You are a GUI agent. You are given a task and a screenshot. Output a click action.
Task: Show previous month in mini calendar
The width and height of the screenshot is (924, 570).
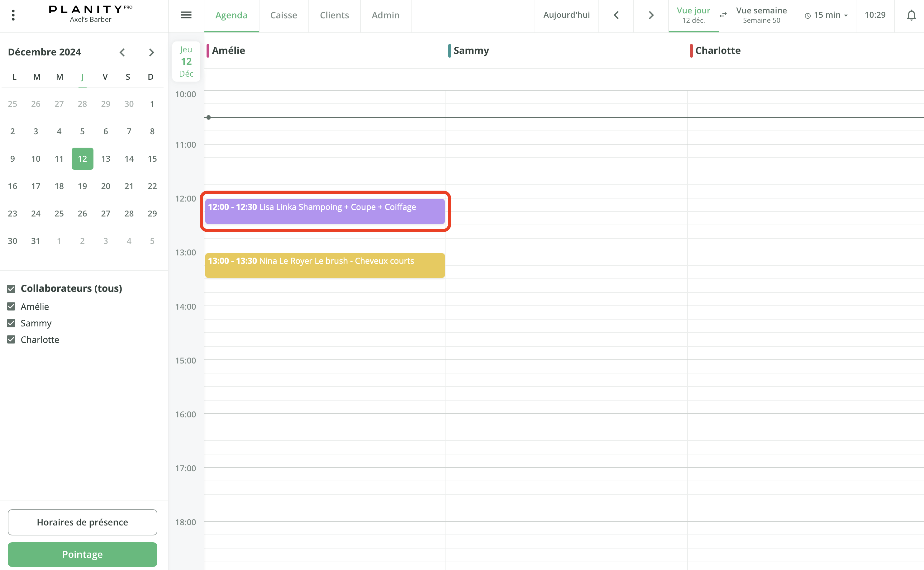122,52
